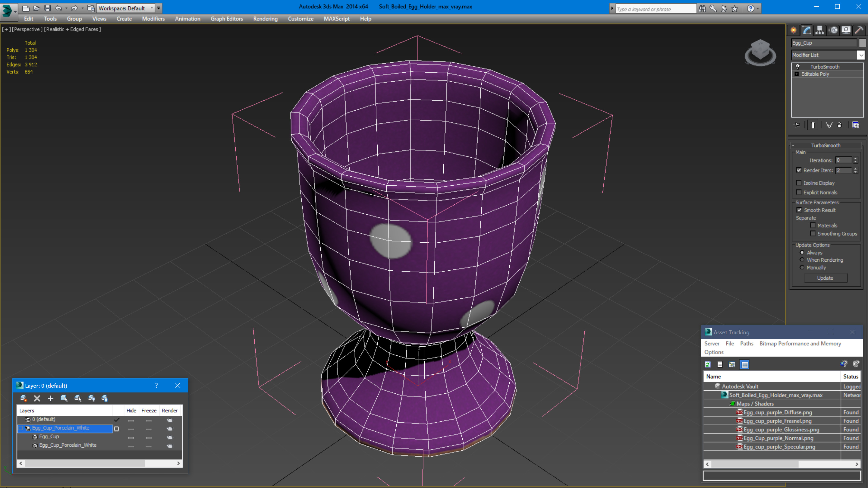Click Perspective viewport label
Viewport: 868px width, 488px height.
pos(27,29)
